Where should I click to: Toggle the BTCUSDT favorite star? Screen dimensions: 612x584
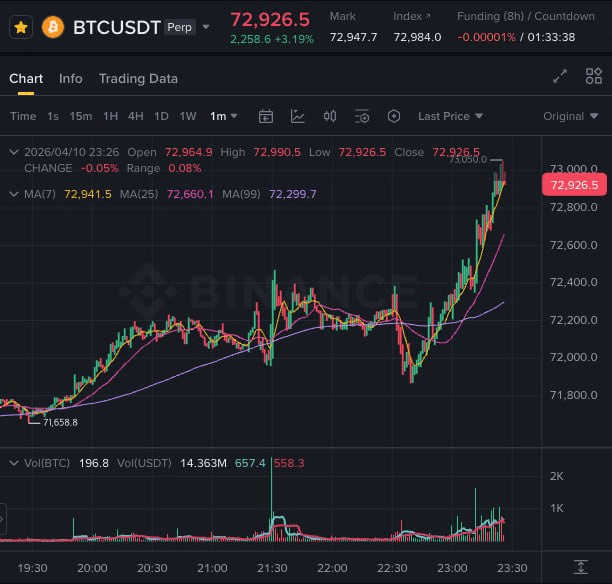[x=20, y=27]
